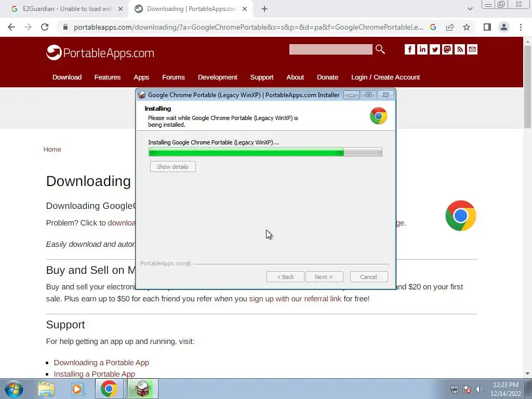Close the E2Guardian tab
This screenshot has width=532, height=399.
pyautogui.click(x=121, y=9)
